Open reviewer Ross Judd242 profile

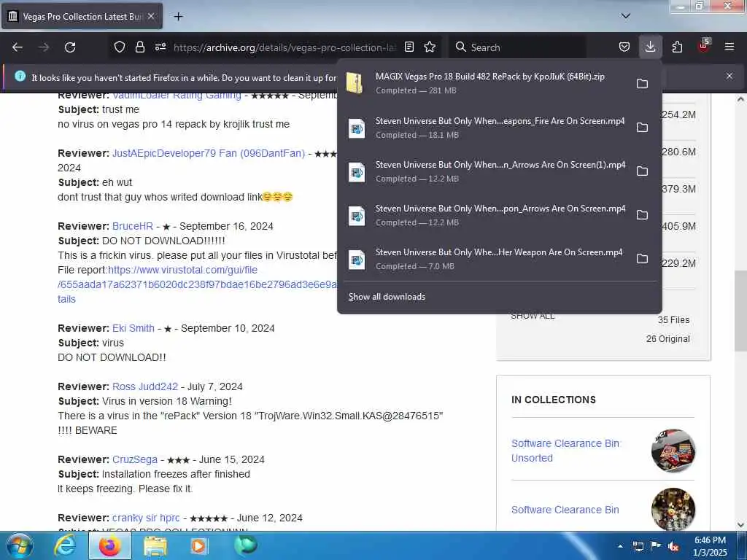tap(145, 386)
